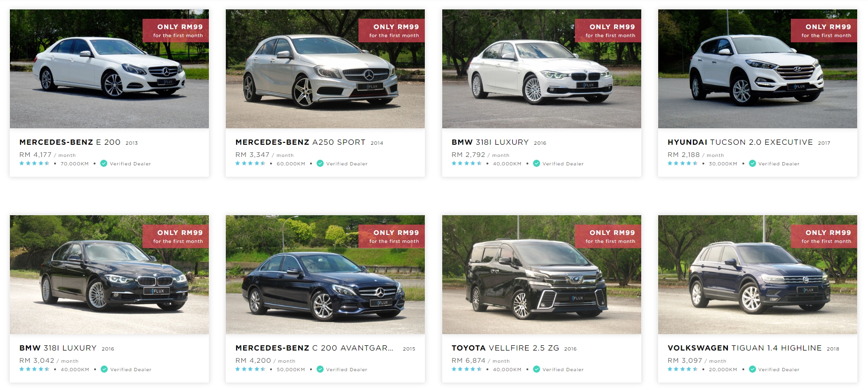868x390 pixels.
Task: Open the Toyota Vellfire car photo
Action: click(542, 274)
